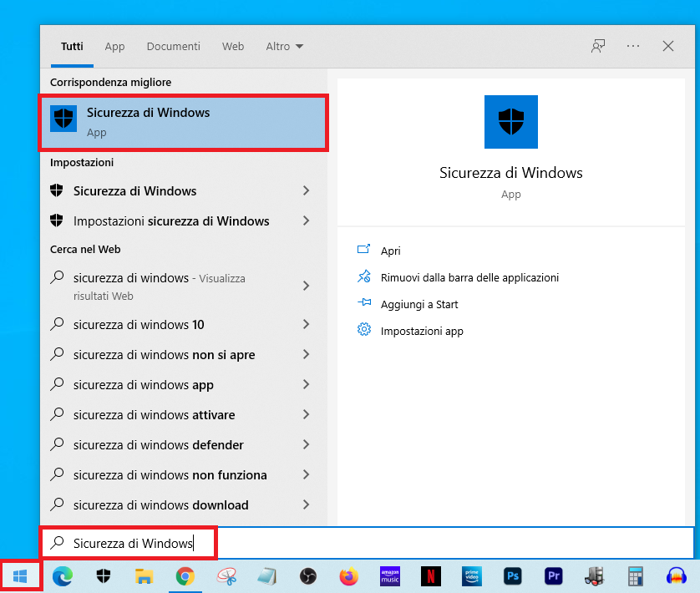Viewport: 700px width, 593px height.
Task: Click the search field containing Sicurezza di Windows
Action: pyautogui.click(x=367, y=543)
